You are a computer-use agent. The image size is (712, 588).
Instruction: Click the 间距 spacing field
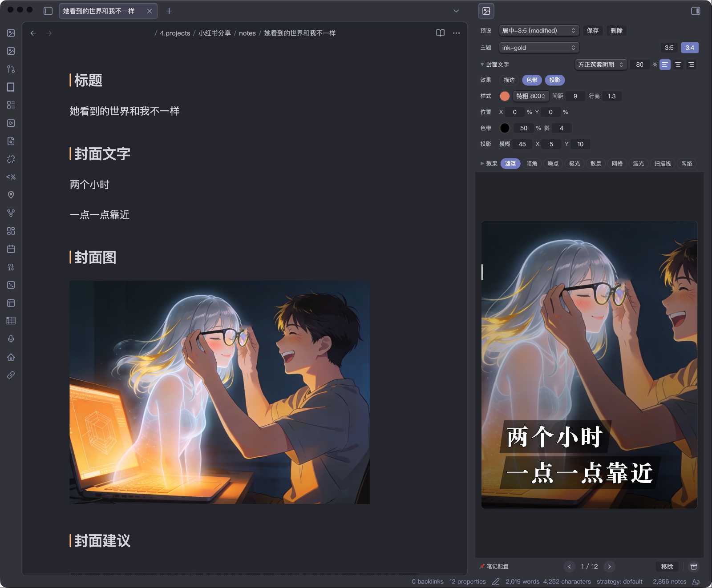click(575, 96)
